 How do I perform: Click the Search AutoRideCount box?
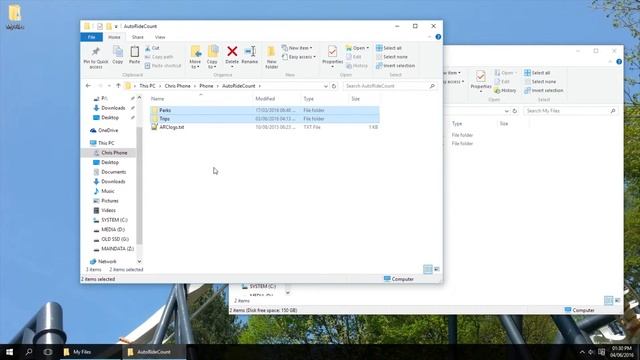[390, 86]
